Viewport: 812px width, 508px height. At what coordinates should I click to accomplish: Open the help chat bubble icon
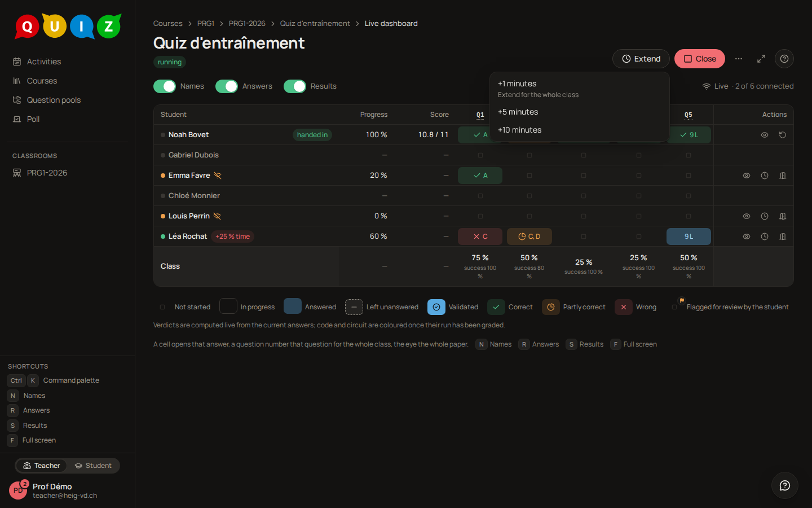tap(785, 485)
